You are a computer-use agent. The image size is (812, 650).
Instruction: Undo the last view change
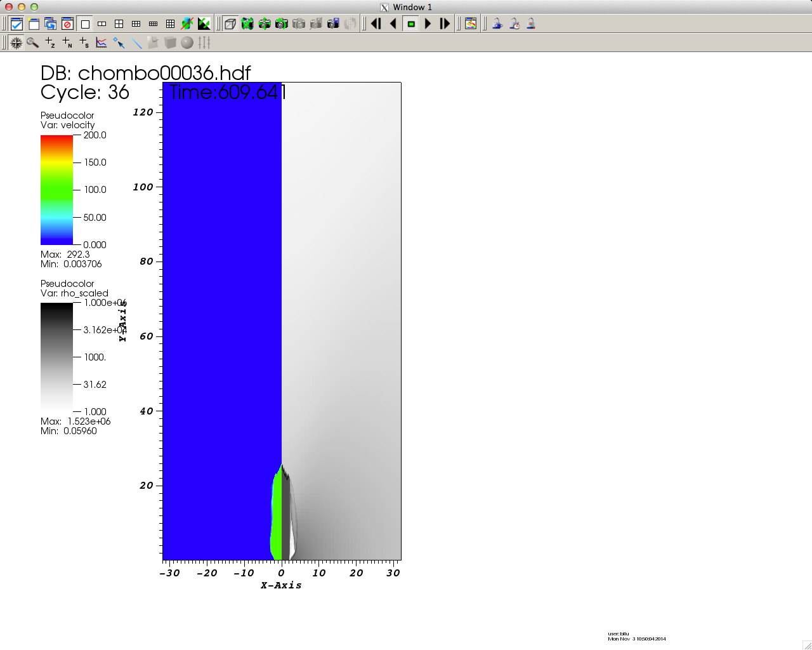point(282,24)
